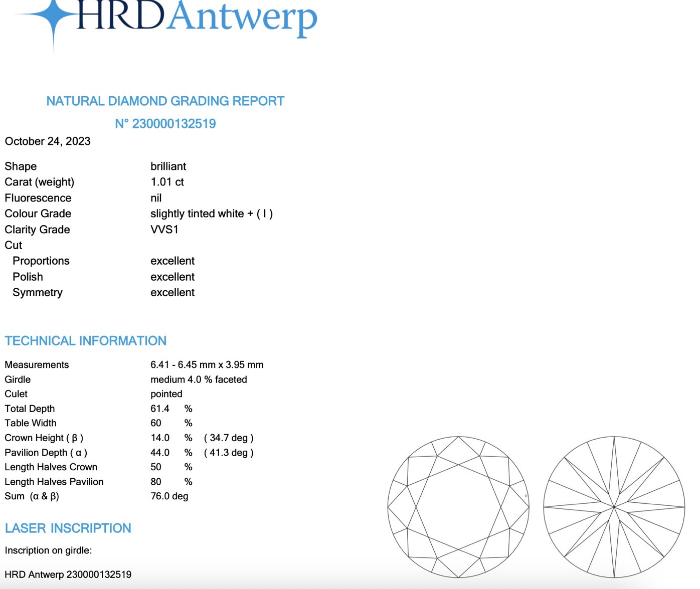
Task: Click the crown facet diagram of the diamond
Action: coord(458,507)
